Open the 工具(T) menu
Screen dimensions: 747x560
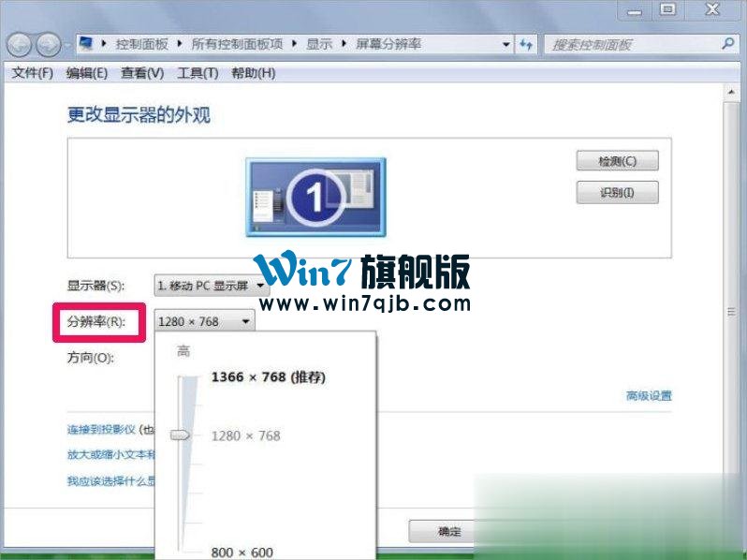[198, 73]
